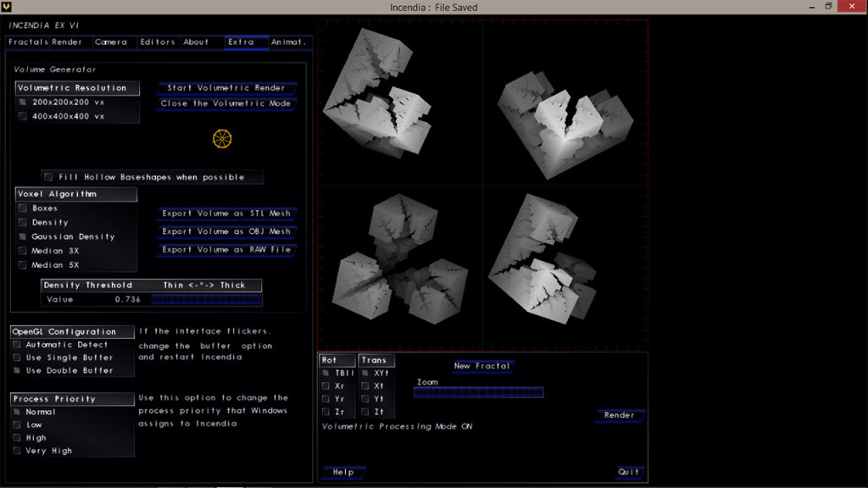This screenshot has height=488, width=868.
Task: Enable Automatic Detect for OpenGL
Action: pos(17,345)
